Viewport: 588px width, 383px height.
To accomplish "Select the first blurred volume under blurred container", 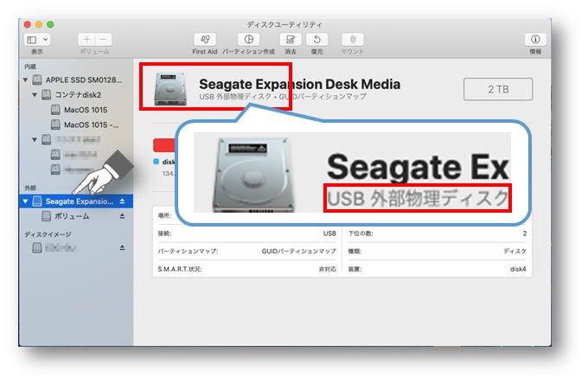I will 76,155.
